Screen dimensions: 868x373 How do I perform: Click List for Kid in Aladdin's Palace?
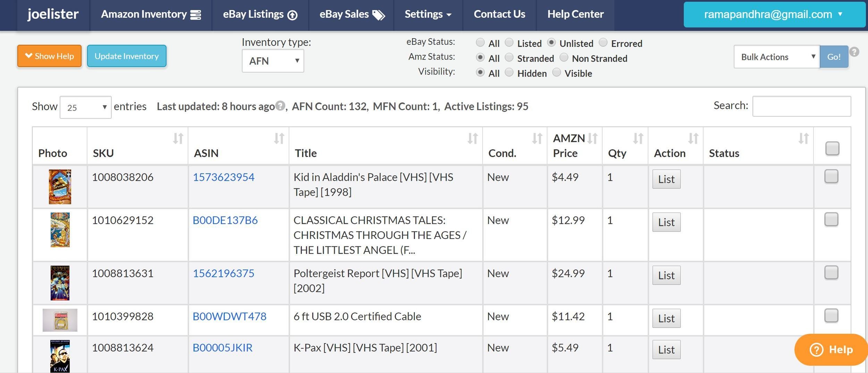coord(666,179)
